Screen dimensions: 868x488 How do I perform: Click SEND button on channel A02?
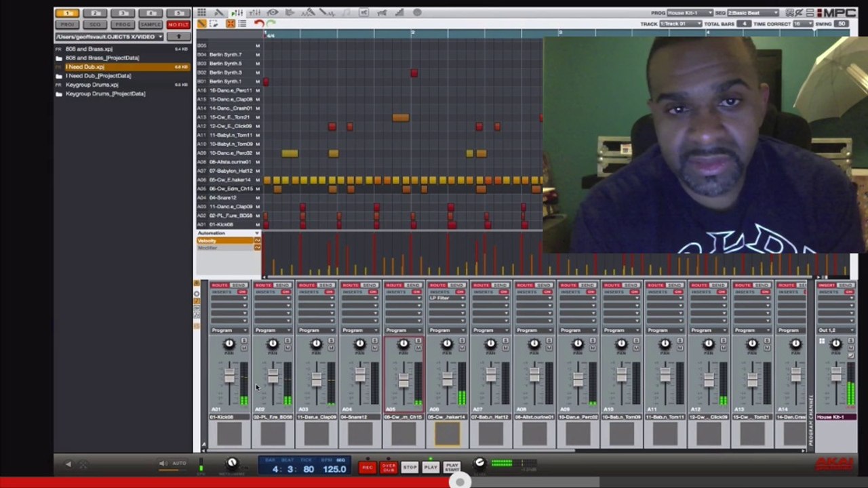coord(283,285)
